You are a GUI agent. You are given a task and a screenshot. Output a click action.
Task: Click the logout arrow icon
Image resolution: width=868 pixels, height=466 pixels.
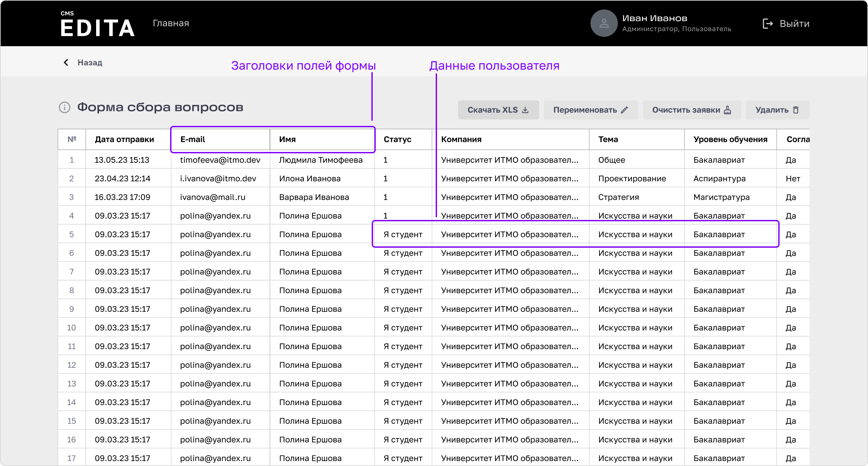coord(767,23)
